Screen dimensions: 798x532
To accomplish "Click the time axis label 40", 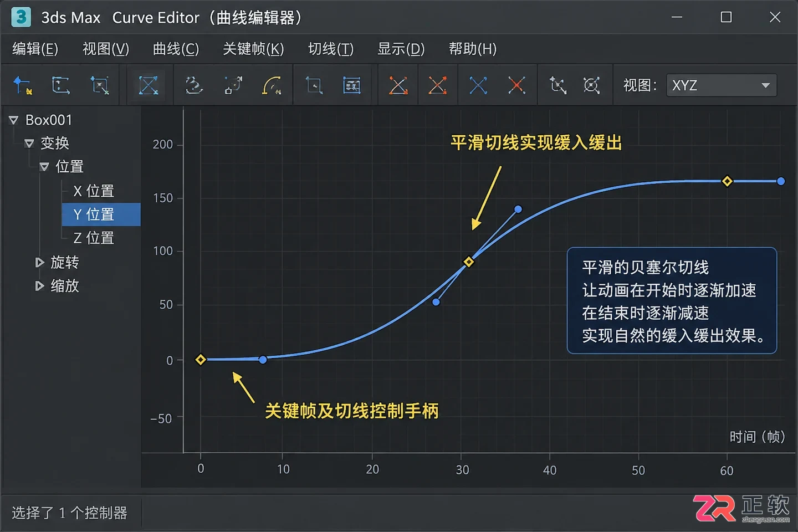I will tap(550, 470).
